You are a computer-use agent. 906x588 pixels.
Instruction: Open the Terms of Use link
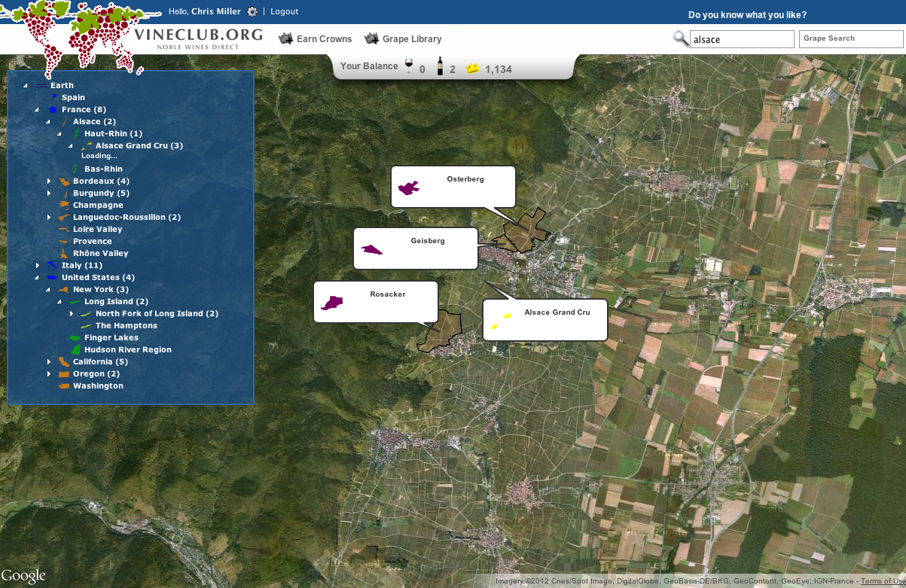coord(881,581)
